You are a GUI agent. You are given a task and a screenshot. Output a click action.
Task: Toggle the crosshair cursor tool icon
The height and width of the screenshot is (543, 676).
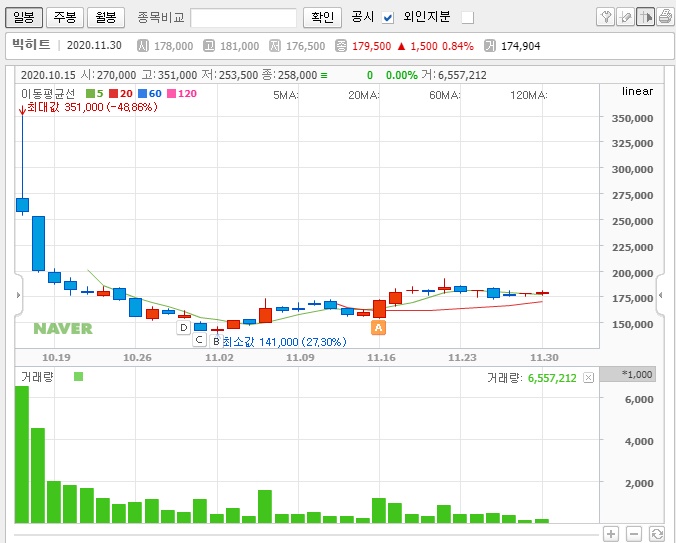coord(645,18)
